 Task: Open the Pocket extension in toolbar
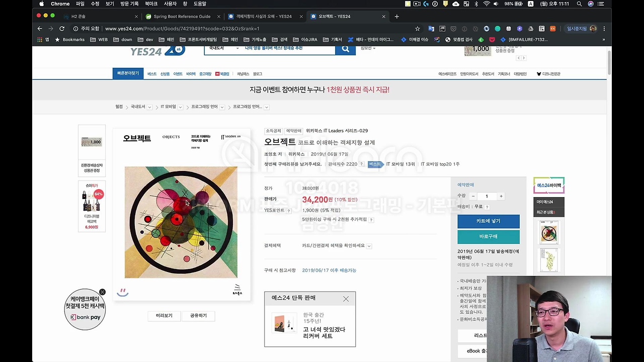pyautogui.click(x=453, y=29)
